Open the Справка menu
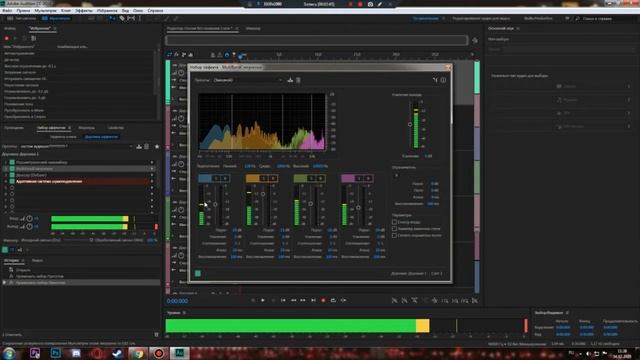The width and height of the screenshot is (640, 360). [155, 11]
